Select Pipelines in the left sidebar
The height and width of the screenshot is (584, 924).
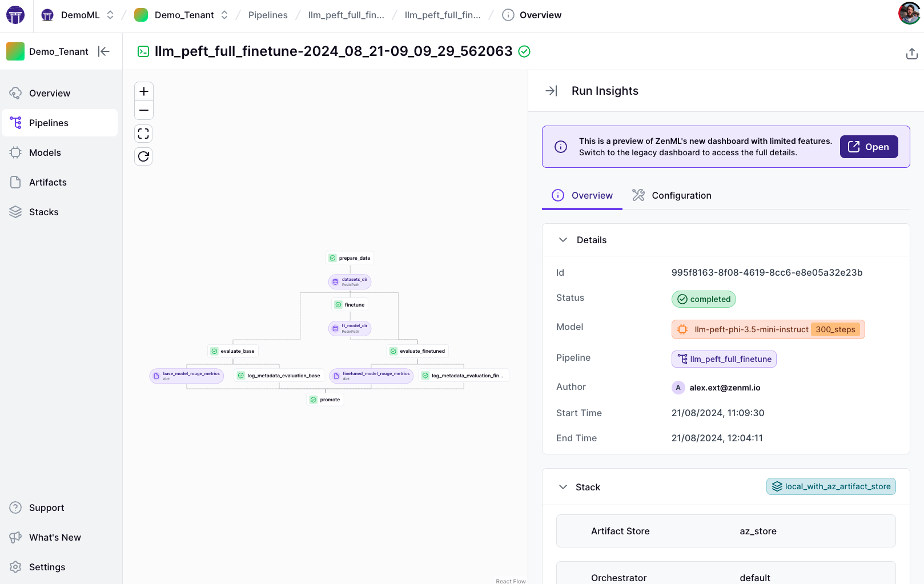tap(49, 123)
